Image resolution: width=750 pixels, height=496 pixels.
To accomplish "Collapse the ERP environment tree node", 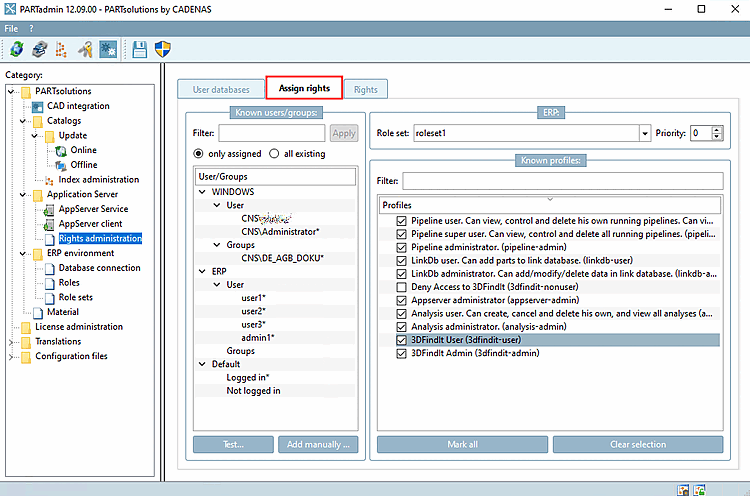I will [x=23, y=254].
